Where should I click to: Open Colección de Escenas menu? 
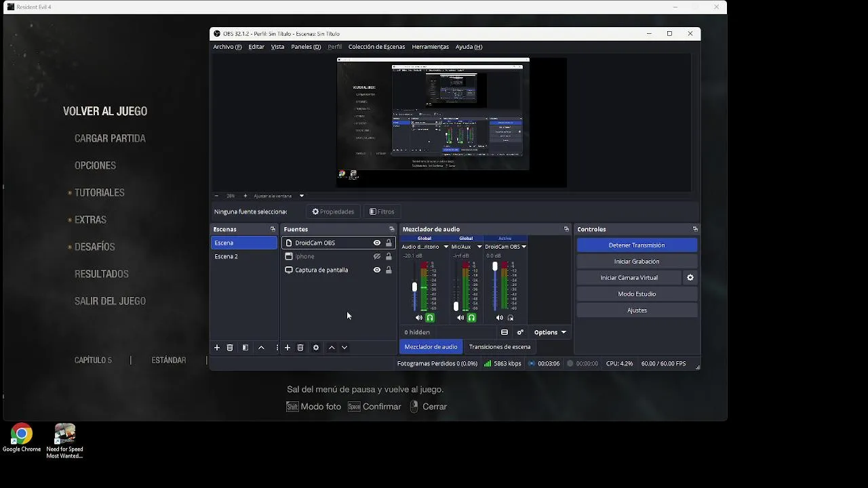[376, 47]
